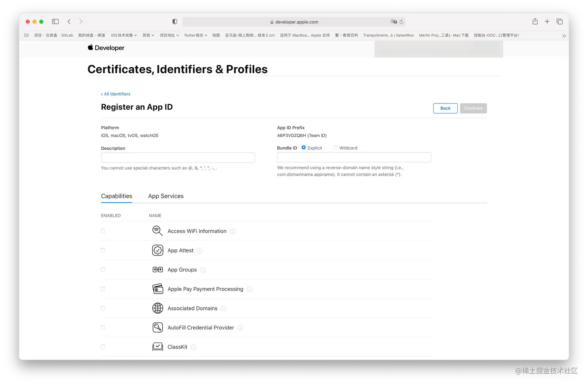Image resolution: width=588 pixels, height=385 pixels.
Task: Open info for App Groups
Action: pos(203,270)
